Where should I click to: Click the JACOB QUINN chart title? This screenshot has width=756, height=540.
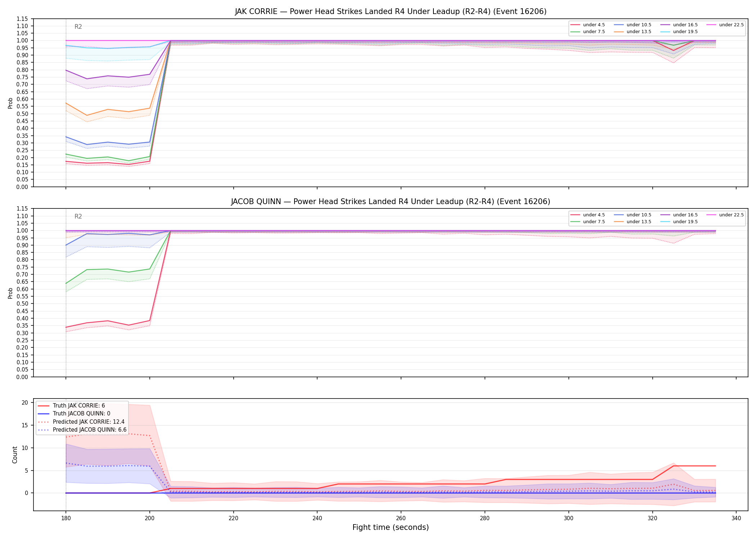(391, 202)
